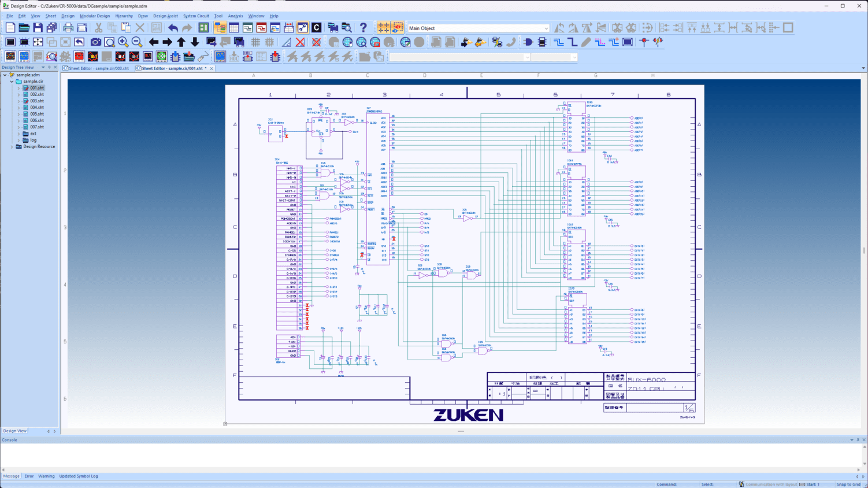The width and height of the screenshot is (868, 488).
Task: Save the current design
Action: (x=36, y=27)
